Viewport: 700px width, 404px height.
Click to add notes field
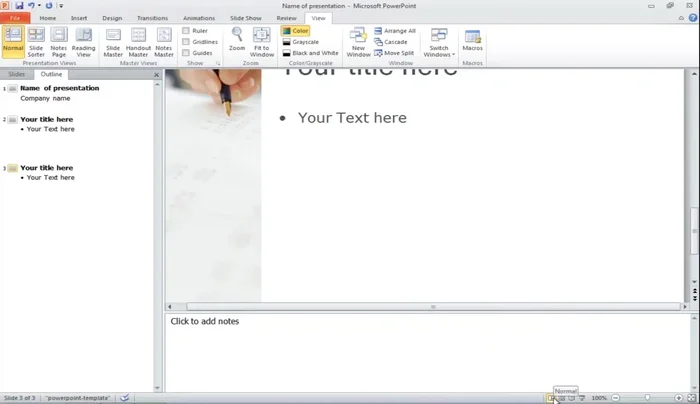[205, 322]
